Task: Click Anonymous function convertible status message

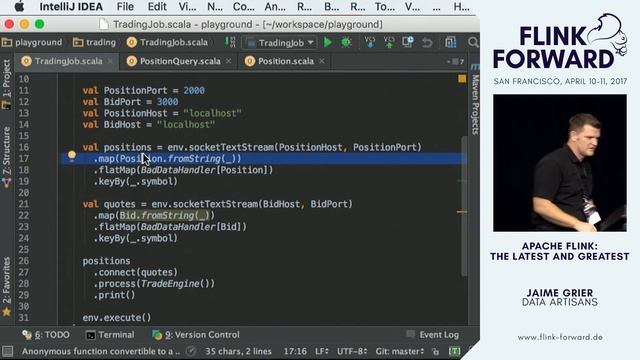Action: (x=101, y=351)
